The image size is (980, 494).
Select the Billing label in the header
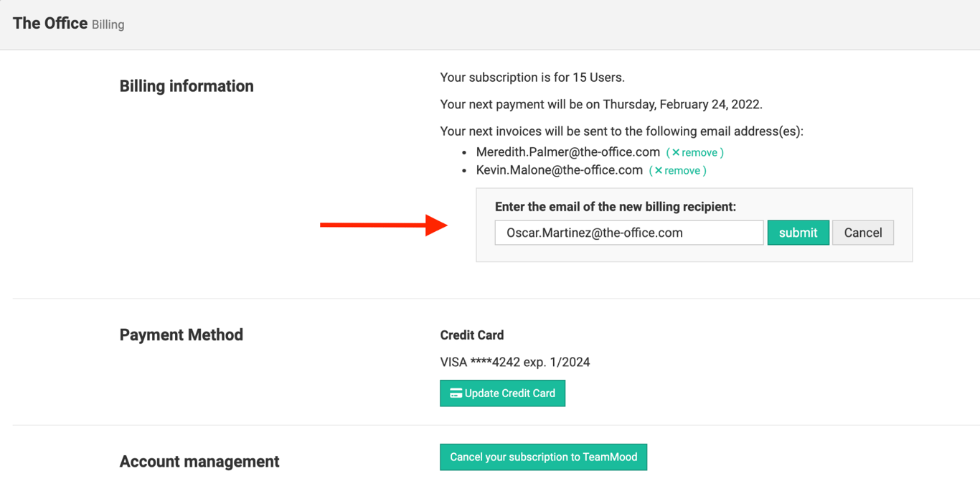[108, 25]
